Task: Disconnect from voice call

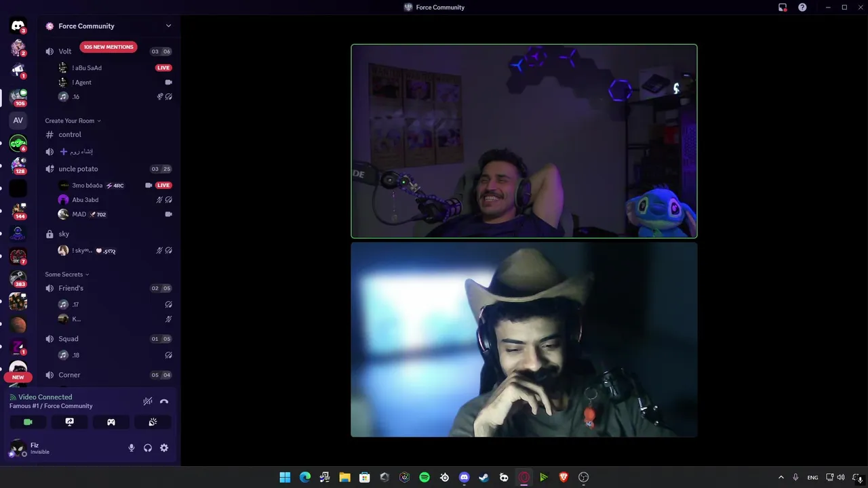Action: (164, 401)
